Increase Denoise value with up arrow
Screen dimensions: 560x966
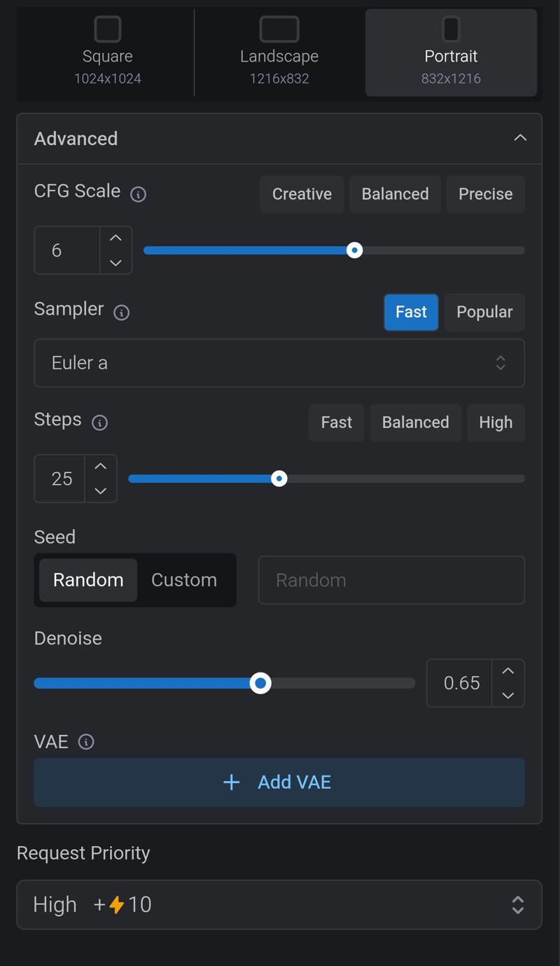click(508, 671)
